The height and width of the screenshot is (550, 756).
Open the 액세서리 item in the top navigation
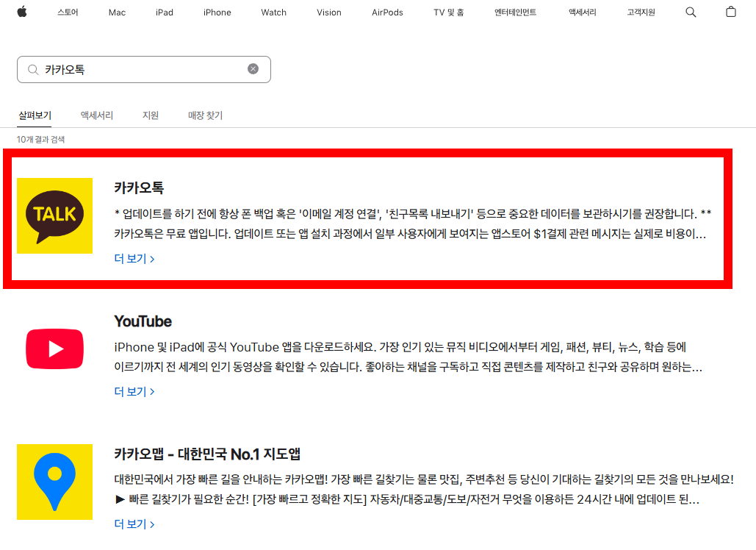point(583,12)
